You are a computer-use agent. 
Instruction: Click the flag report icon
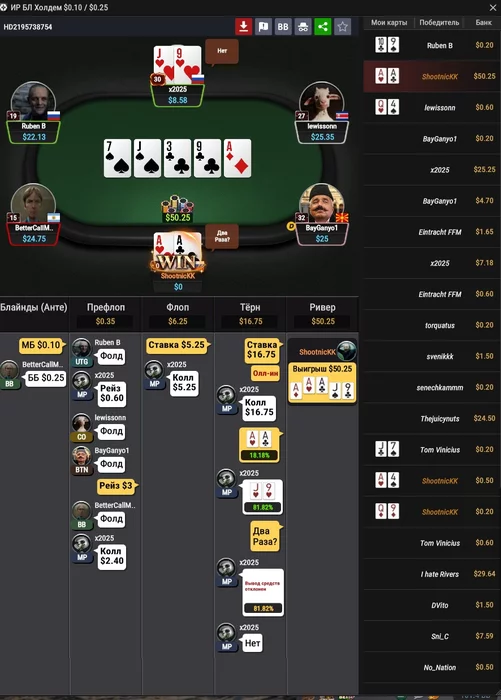coord(263,27)
